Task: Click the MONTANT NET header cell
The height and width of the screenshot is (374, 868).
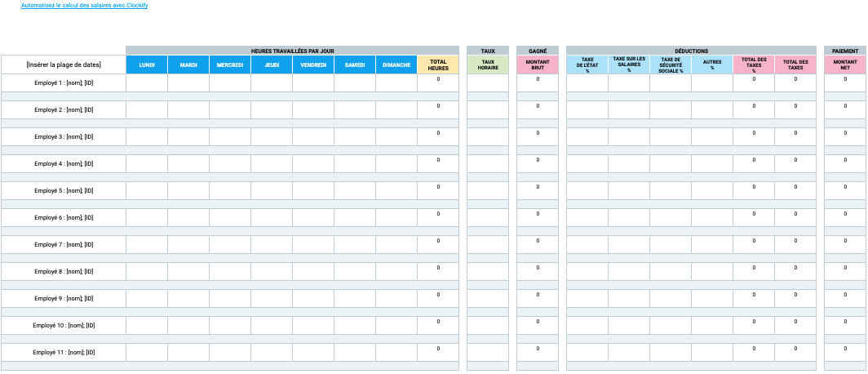Action: (845, 65)
